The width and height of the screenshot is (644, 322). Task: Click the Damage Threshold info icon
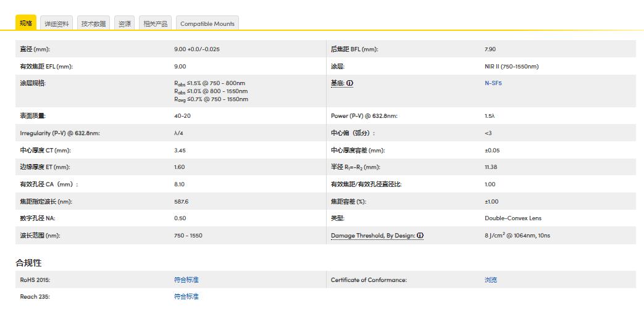tap(420, 236)
